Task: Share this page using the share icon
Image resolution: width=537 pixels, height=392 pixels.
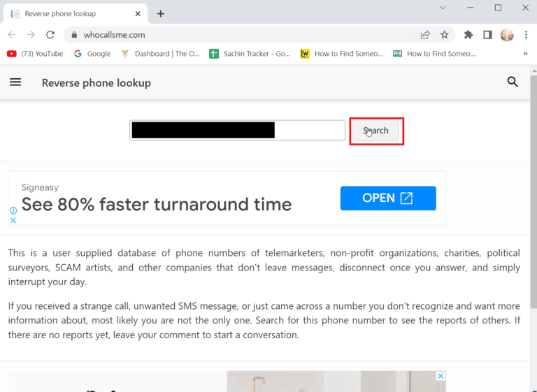Action: pos(425,34)
